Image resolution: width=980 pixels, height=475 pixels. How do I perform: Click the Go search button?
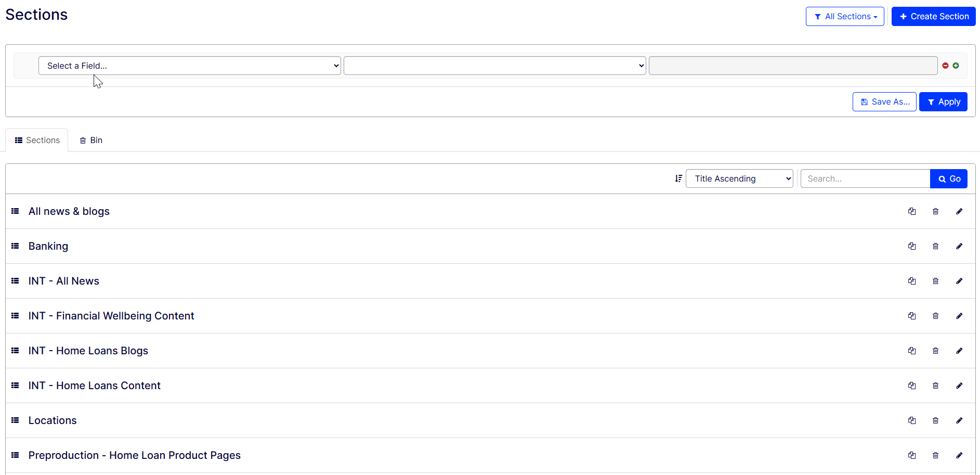pos(949,178)
